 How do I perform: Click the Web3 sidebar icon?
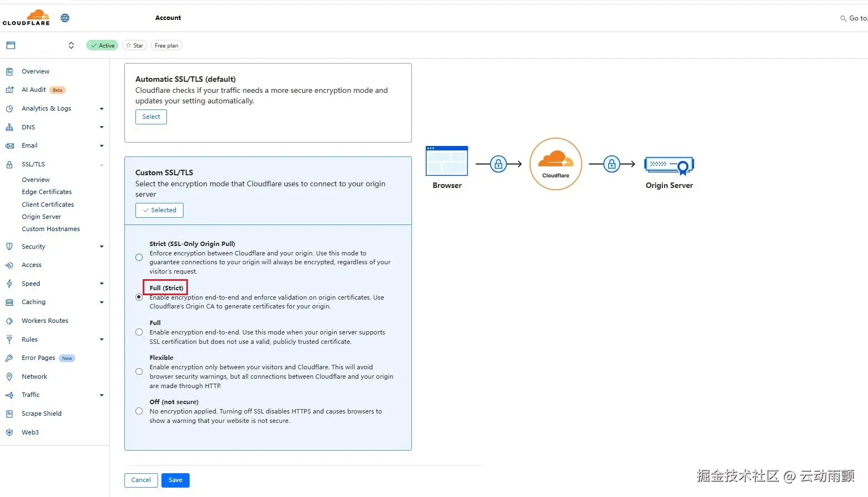9,432
